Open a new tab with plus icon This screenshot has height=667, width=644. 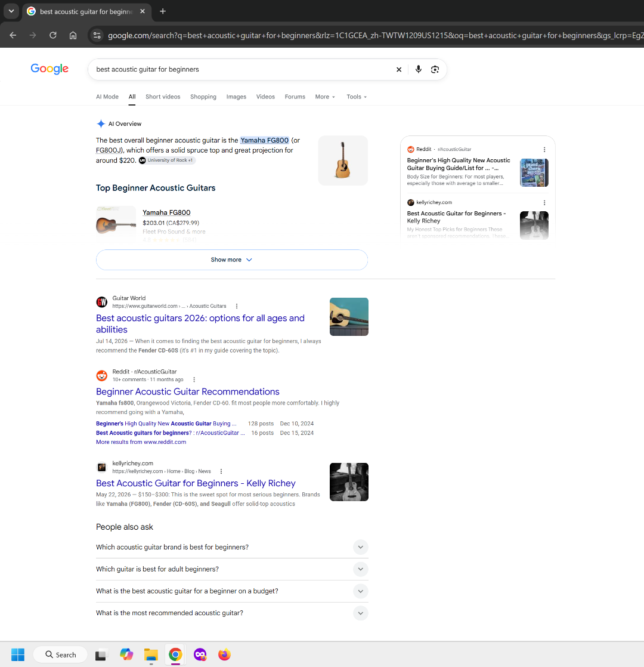coord(163,11)
